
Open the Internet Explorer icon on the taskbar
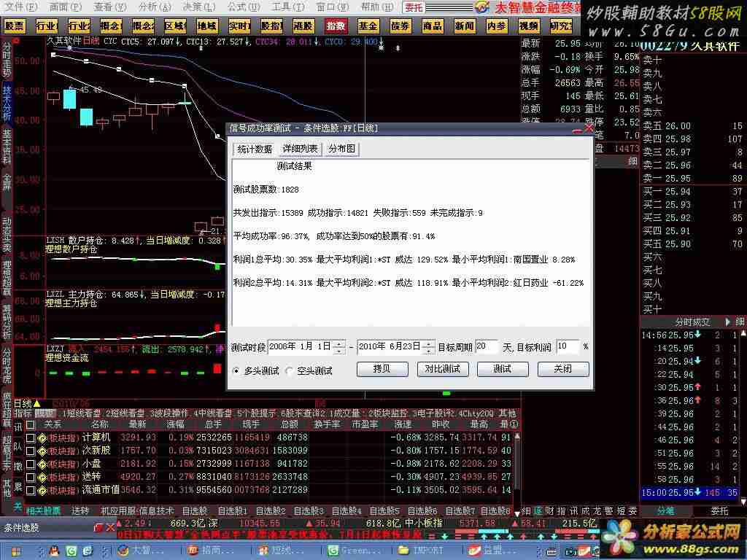[88, 551]
